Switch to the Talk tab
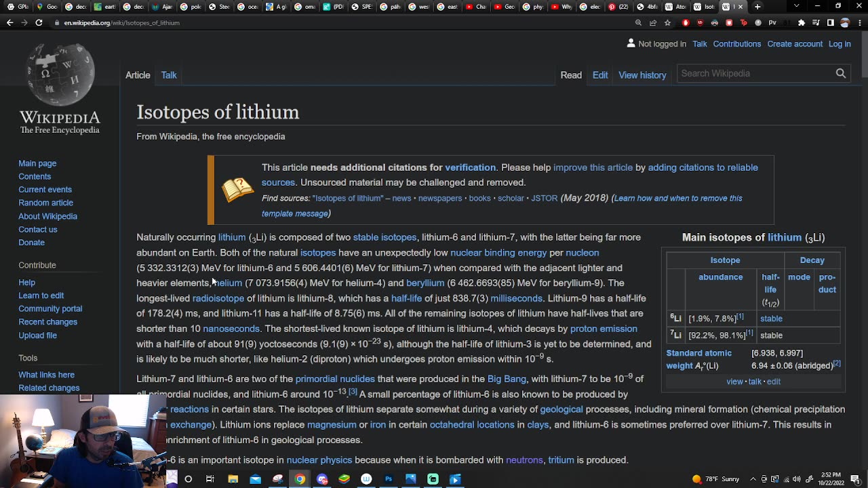Screen dimensions: 868x488 pos(169,75)
